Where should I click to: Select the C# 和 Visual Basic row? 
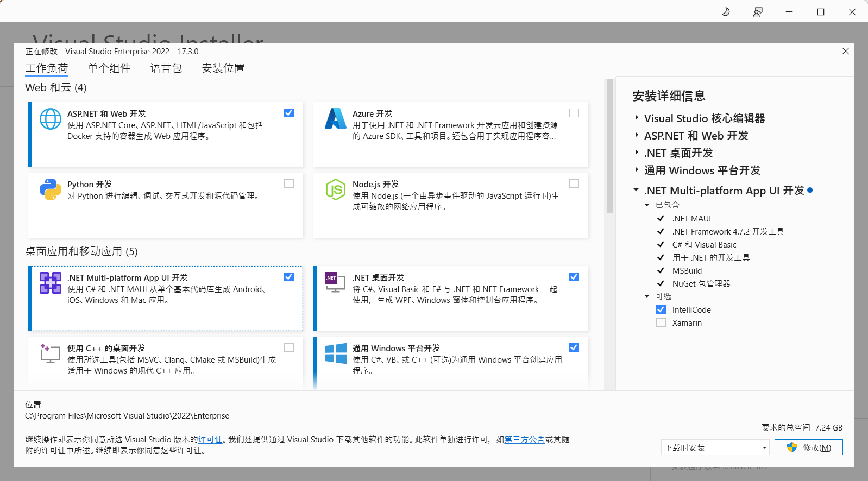[704, 244]
